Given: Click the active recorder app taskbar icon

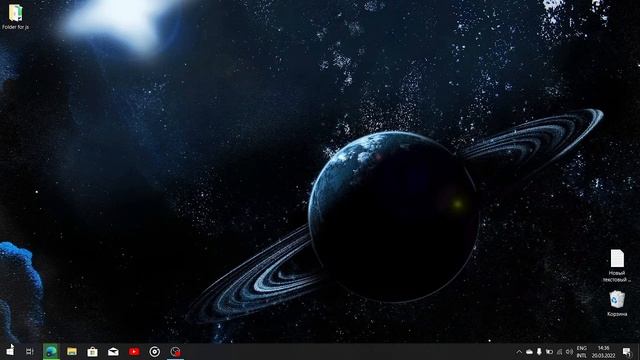Looking at the screenshot, I should point(176,351).
